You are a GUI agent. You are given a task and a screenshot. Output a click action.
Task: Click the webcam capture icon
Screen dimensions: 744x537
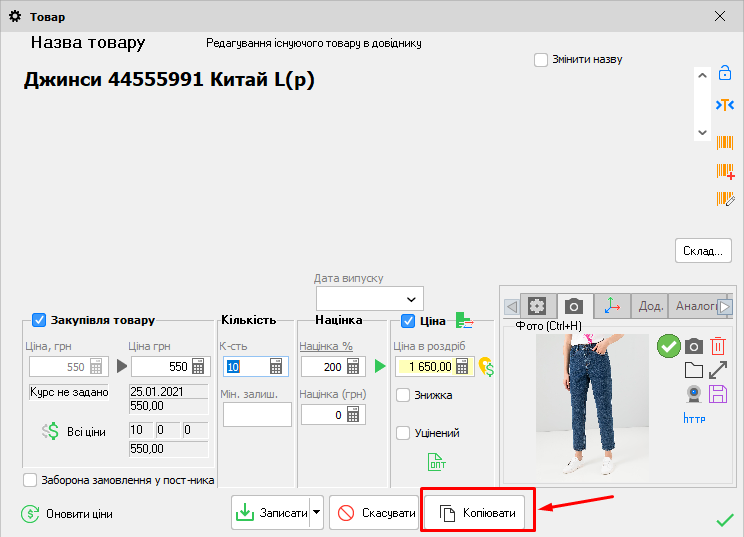point(693,394)
